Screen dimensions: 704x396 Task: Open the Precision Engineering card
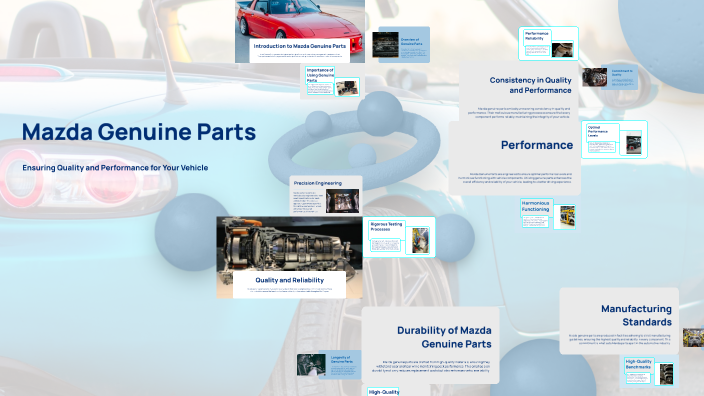(326, 196)
